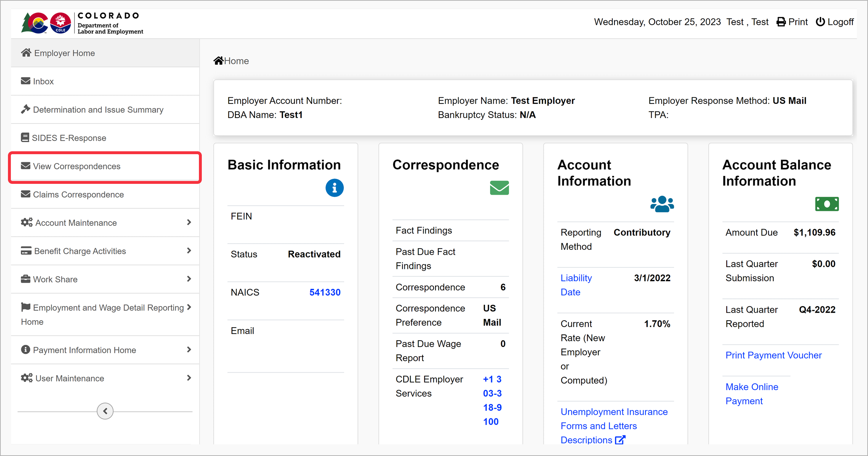Open the Inbox menu item
The height and width of the screenshot is (456, 868).
[x=43, y=81]
